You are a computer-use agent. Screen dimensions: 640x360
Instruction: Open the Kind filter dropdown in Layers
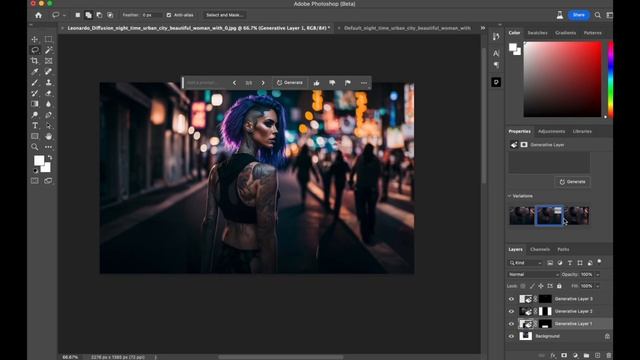[526, 263]
